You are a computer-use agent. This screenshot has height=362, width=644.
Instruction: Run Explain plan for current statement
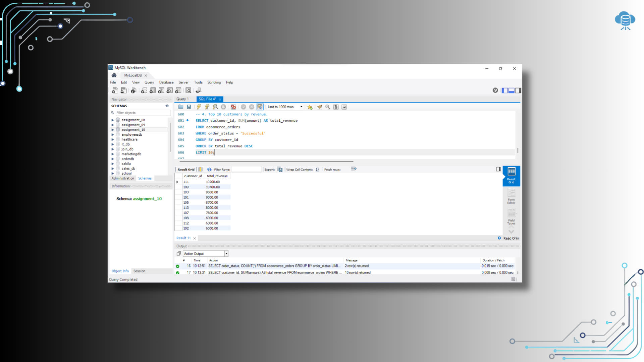215,107
